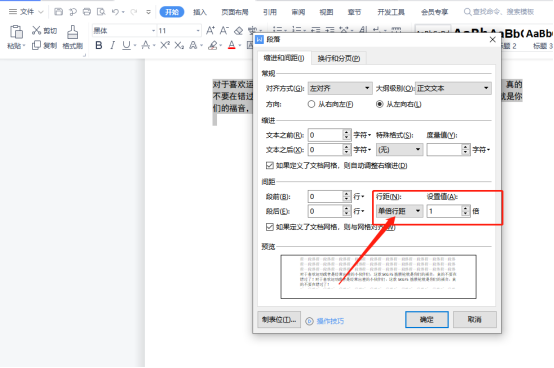Close the 段落 dialog
Image resolution: width=554 pixels, height=368 pixels.
(493, 40)
